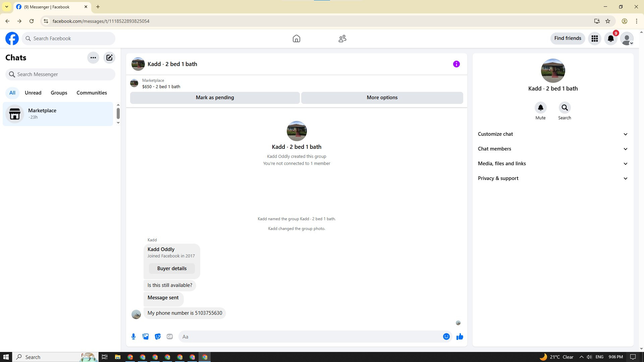Open Windows Task View on the taskbar
The image size is (644, 362).
105,357
